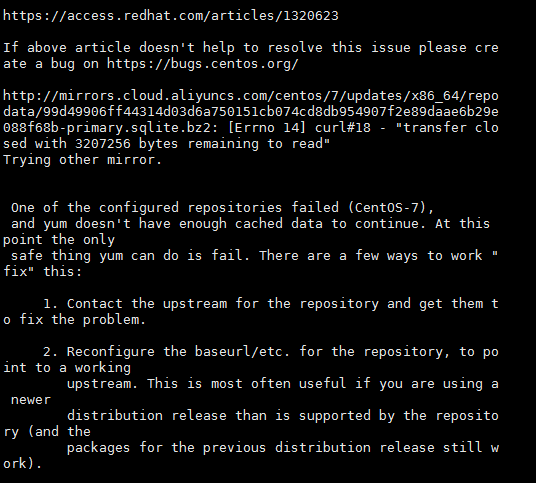Viewport: 536px width, 483px height.
Task: Click the '[Errno 14]' error text
Action: pyautogui.click(x=267, y=128)
